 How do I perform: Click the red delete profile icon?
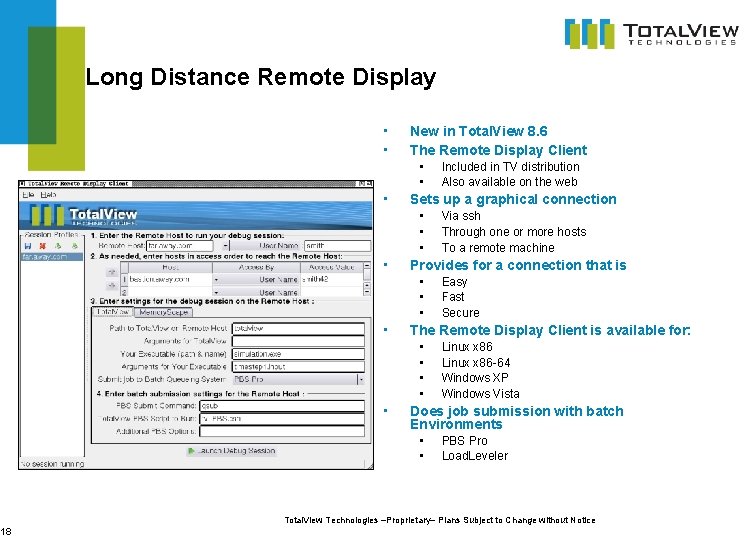pyautogui.click(x=42, y=246)
